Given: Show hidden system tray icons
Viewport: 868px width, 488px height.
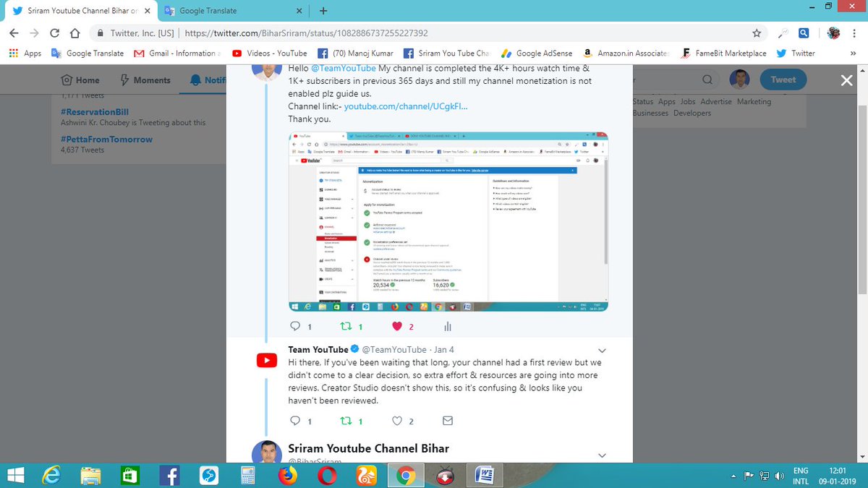Looking at the screenshot, I should [735, 476].
